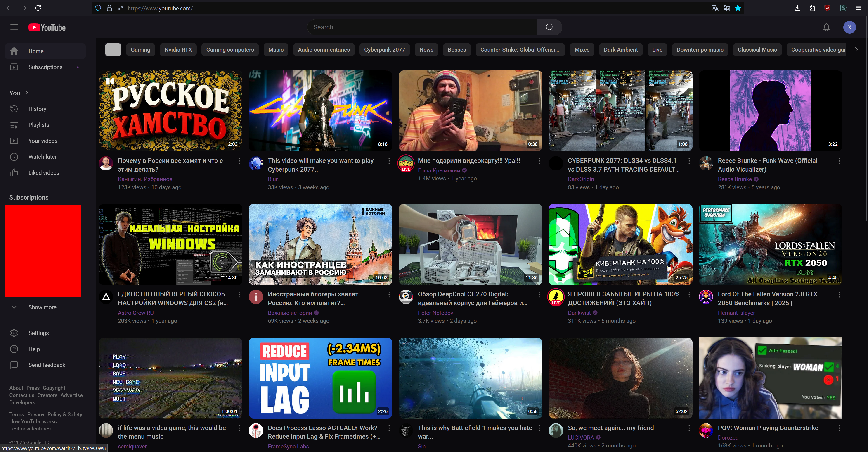Open Watch later in sidebar
Screen dimensions: 868x452
[x=45, y=156]
